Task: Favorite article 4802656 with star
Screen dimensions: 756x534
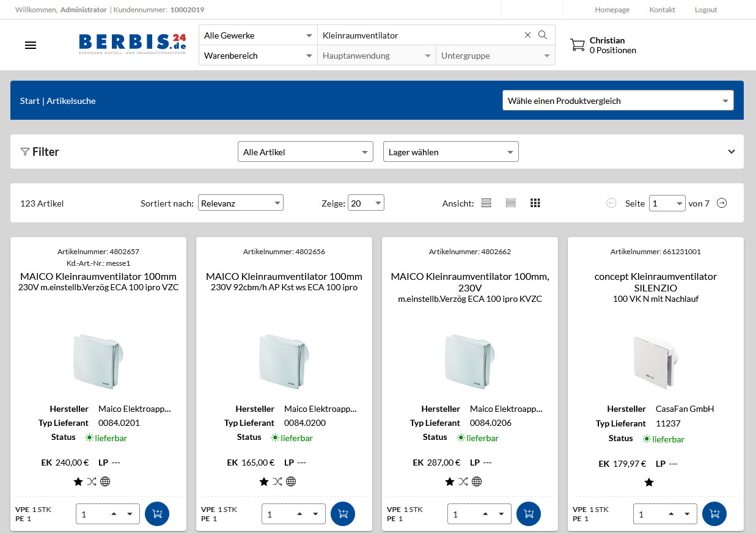Action: 264,481
